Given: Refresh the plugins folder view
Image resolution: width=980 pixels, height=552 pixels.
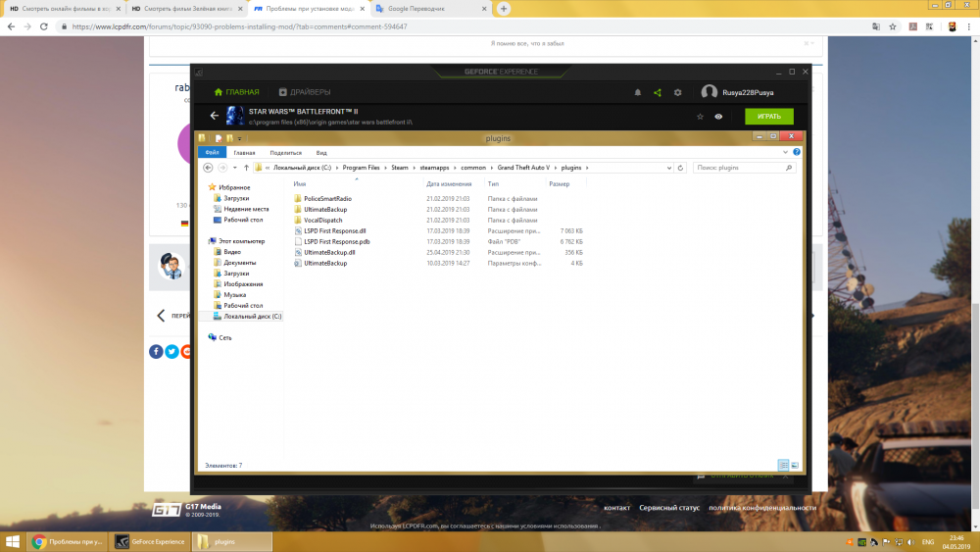Looking at the screenshot, I should 682,168.
